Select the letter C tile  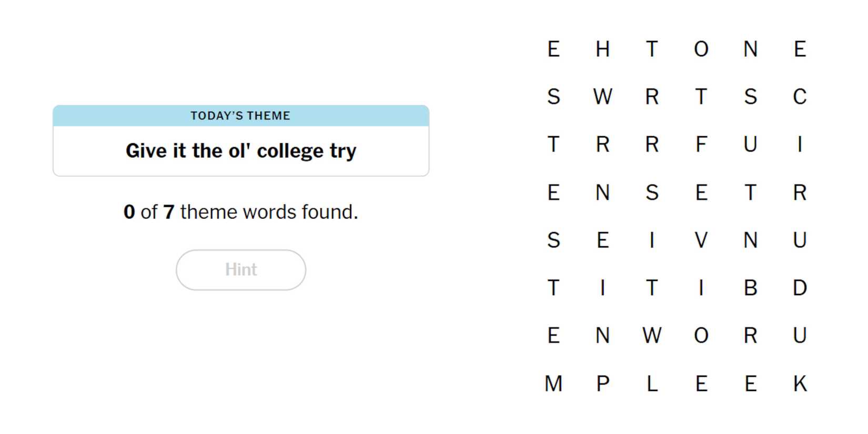[800, 97]
